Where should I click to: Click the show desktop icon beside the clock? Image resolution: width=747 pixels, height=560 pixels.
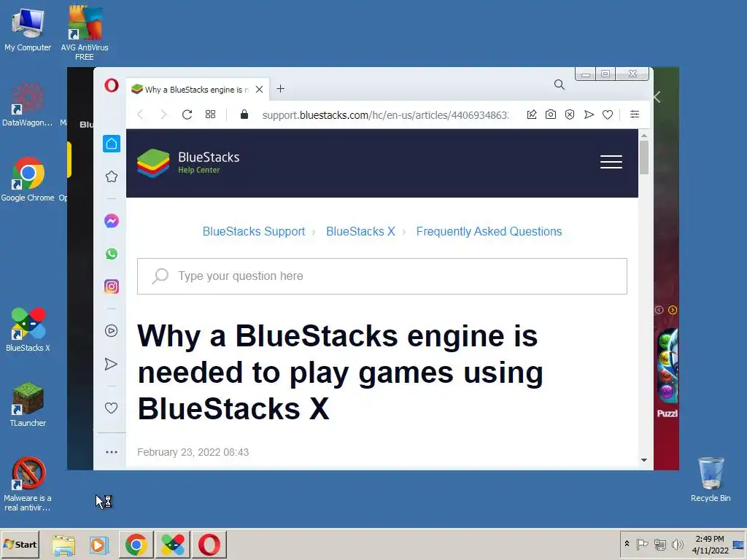[739, 544]
